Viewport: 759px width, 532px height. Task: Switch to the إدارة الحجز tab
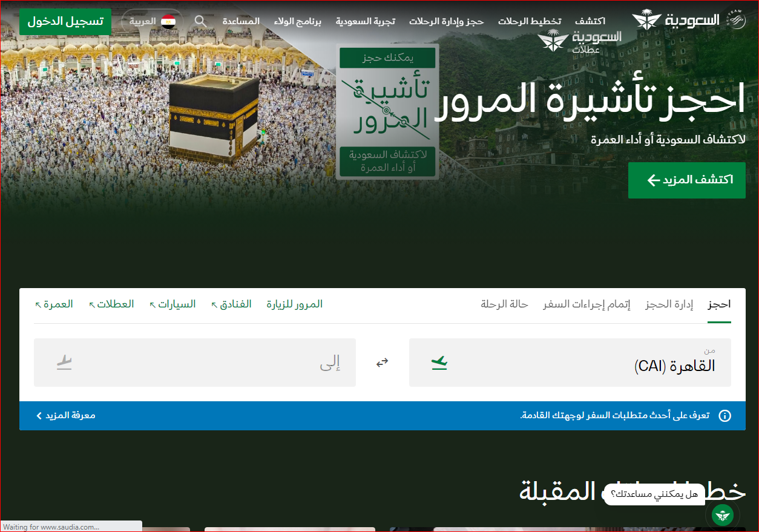coord(669,304)
